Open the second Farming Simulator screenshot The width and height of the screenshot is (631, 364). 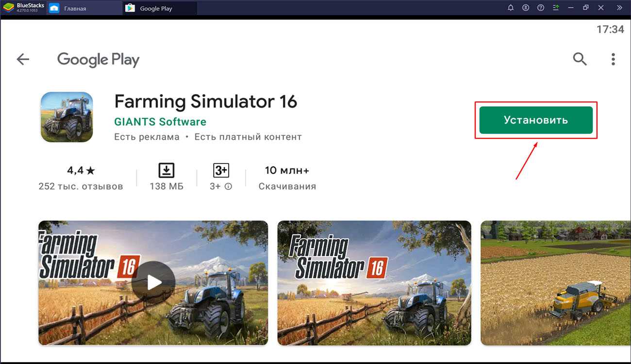coord(374,283)
